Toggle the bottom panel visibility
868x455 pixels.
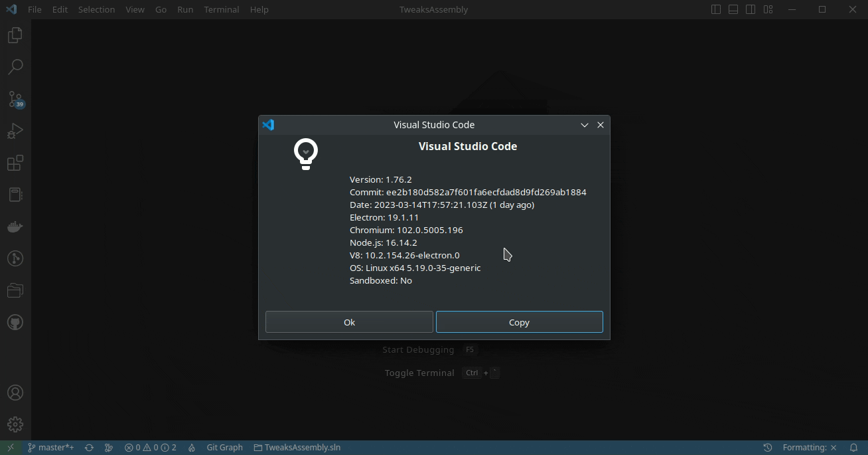733,9
